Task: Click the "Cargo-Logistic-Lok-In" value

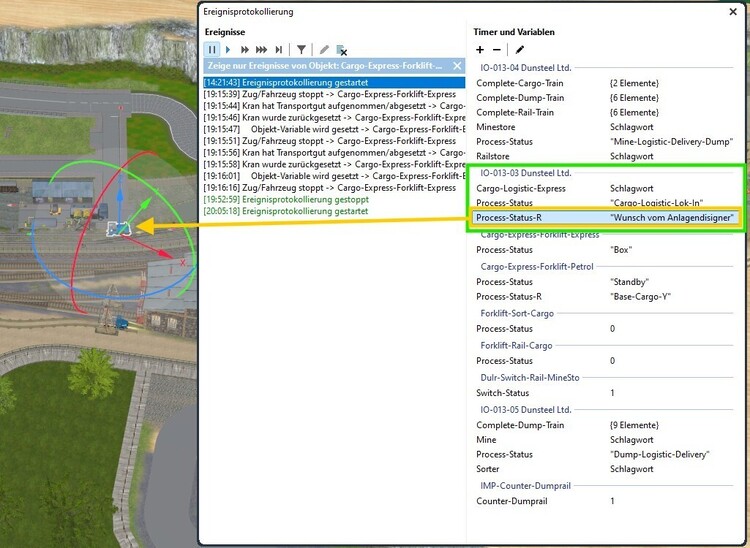Action: (657, 203)
